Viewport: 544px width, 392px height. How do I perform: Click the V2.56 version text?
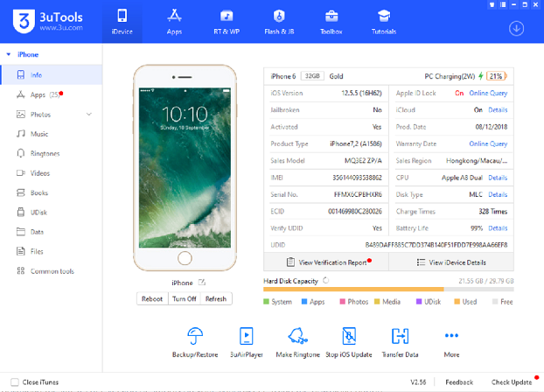[418, 381]
